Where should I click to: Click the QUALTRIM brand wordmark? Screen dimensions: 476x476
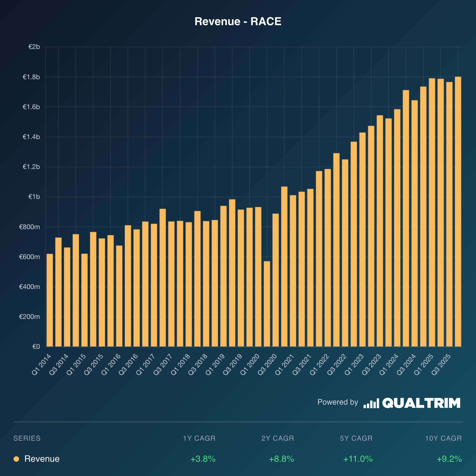[421, 403]
